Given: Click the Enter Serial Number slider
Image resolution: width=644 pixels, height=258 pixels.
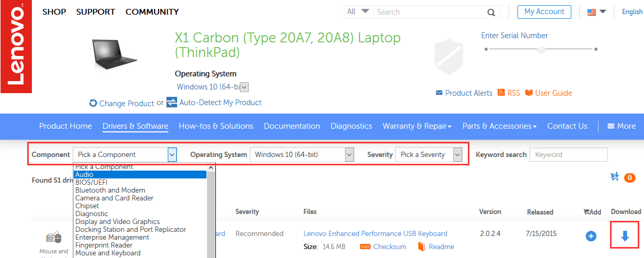Looking at the screenshot, I should pos(541,50).
